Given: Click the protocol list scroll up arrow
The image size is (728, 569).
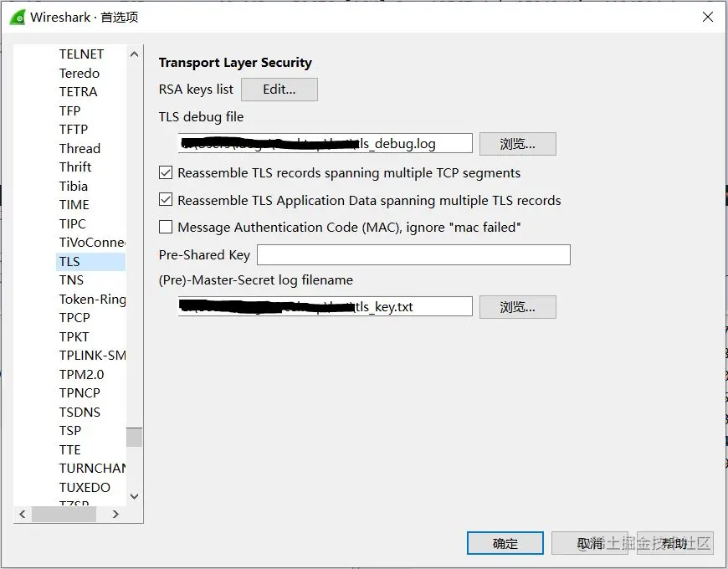Looking at the screenshot, I should tap(134, 54).
